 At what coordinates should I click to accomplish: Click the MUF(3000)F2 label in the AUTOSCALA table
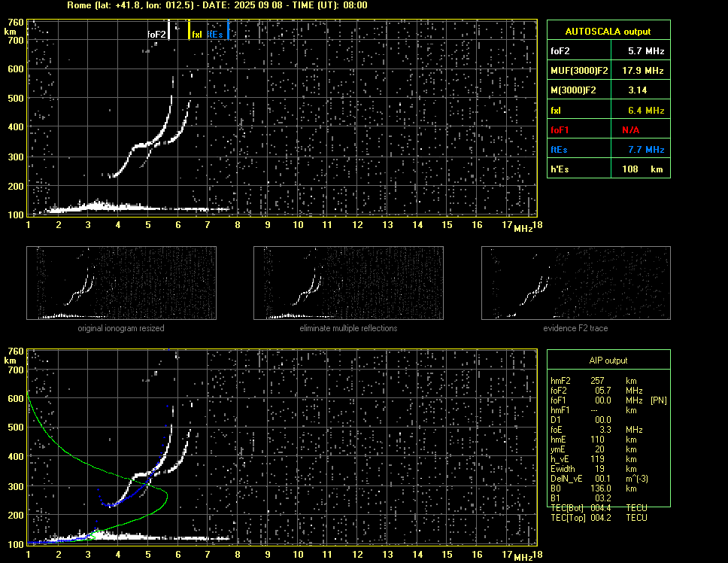[x=579, y=71]
